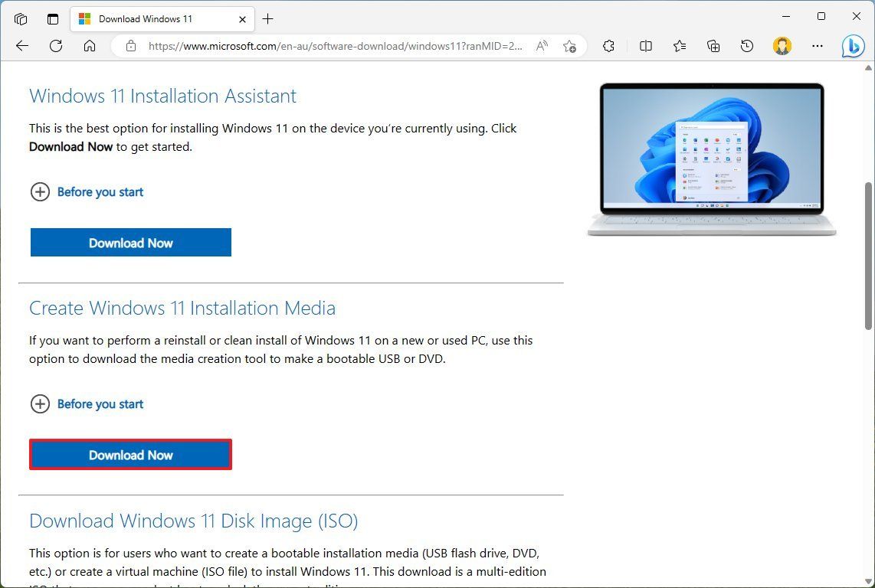Viewport: 875px width, 588px height.
Task: Refresh the current page
Action: pyautogui.click(x=55, y=46)
